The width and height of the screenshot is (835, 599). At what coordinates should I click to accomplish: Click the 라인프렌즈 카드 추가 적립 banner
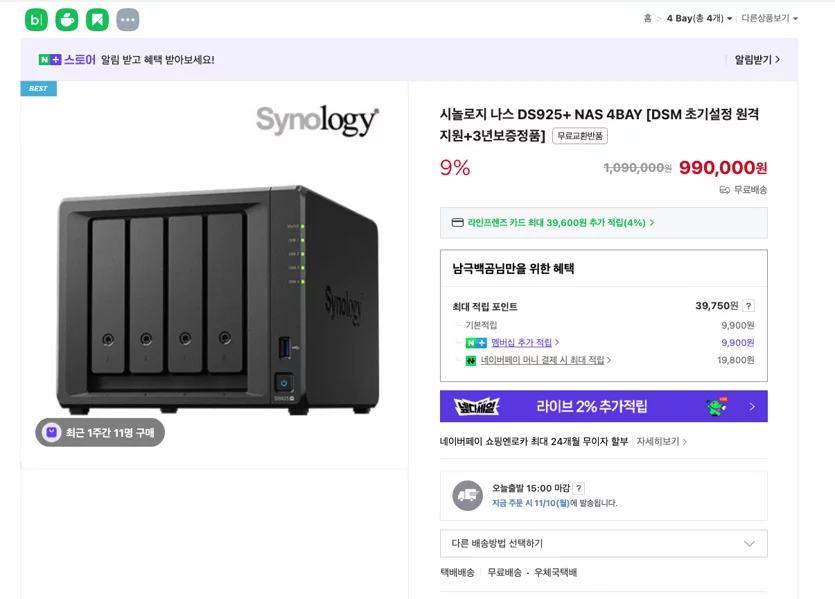pos(604,223)
